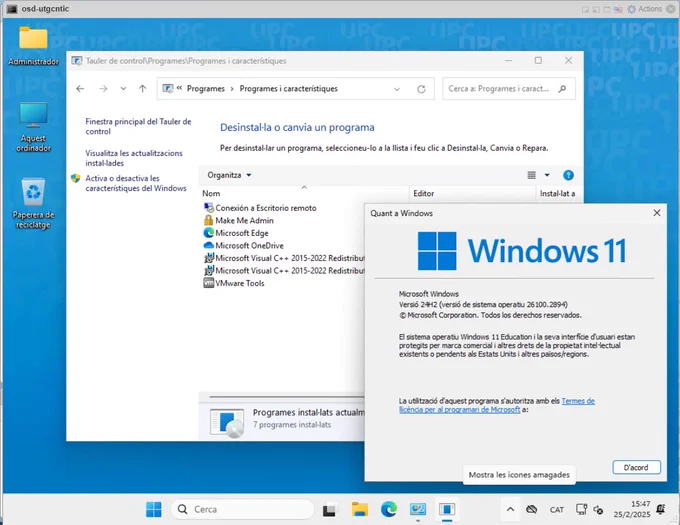
Task: Select second Microsoft Visual C++ 2015-2022 entry
Action: 284,271
